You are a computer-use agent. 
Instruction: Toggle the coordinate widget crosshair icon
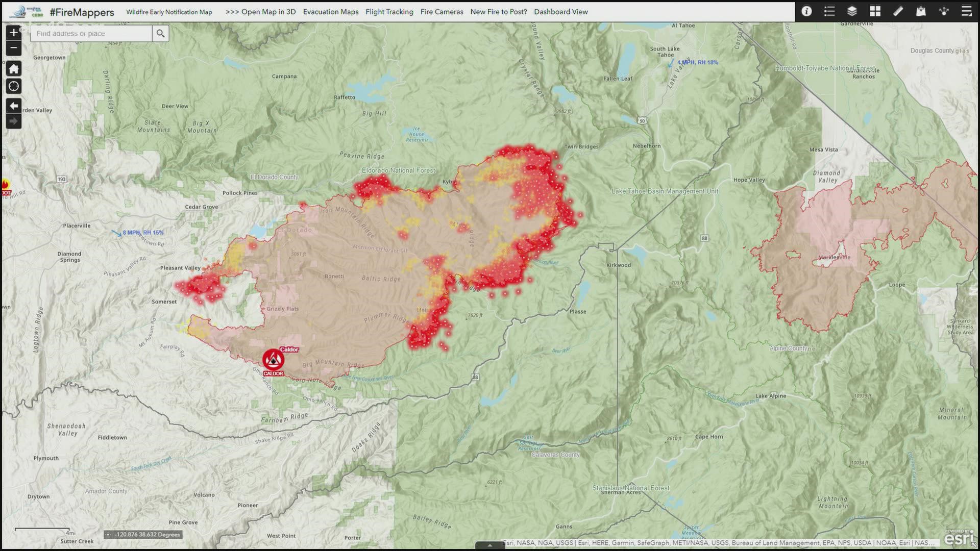point(108,535)
